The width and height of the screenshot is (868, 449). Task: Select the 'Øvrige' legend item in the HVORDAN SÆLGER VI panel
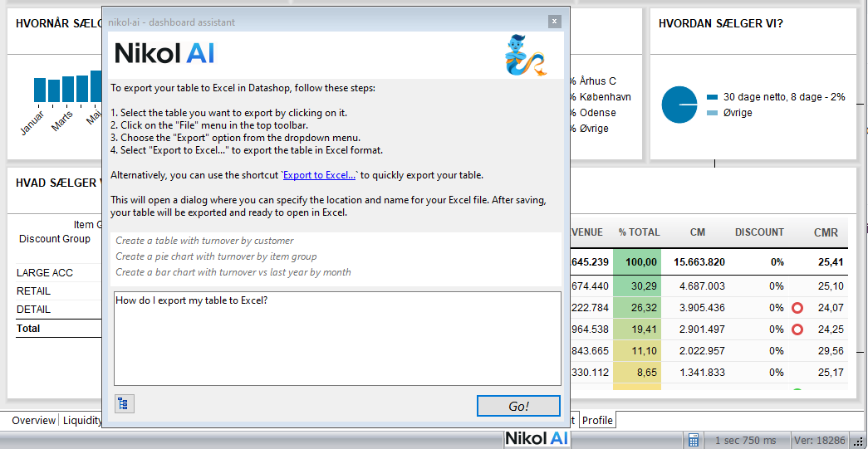pos(729,112)
